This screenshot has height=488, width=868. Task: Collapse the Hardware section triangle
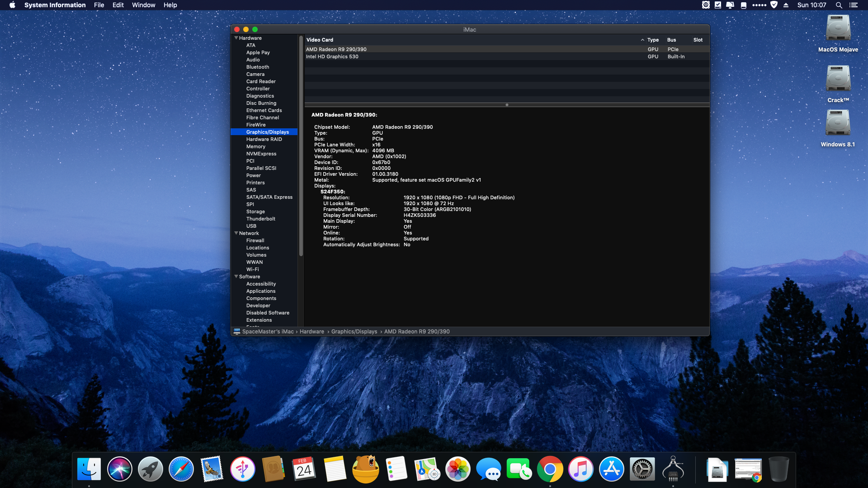(x=236, y=38)
